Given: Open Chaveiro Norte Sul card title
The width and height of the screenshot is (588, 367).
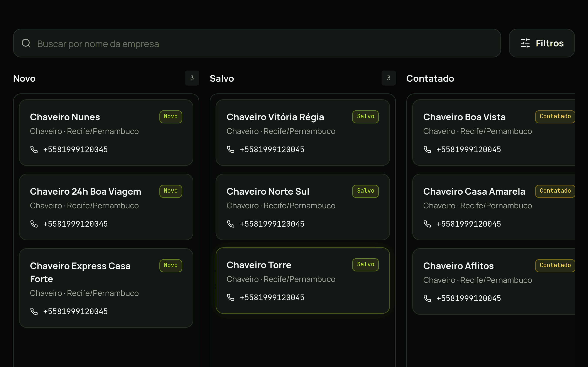Looking at the screenshot, I should pos(268,192).
